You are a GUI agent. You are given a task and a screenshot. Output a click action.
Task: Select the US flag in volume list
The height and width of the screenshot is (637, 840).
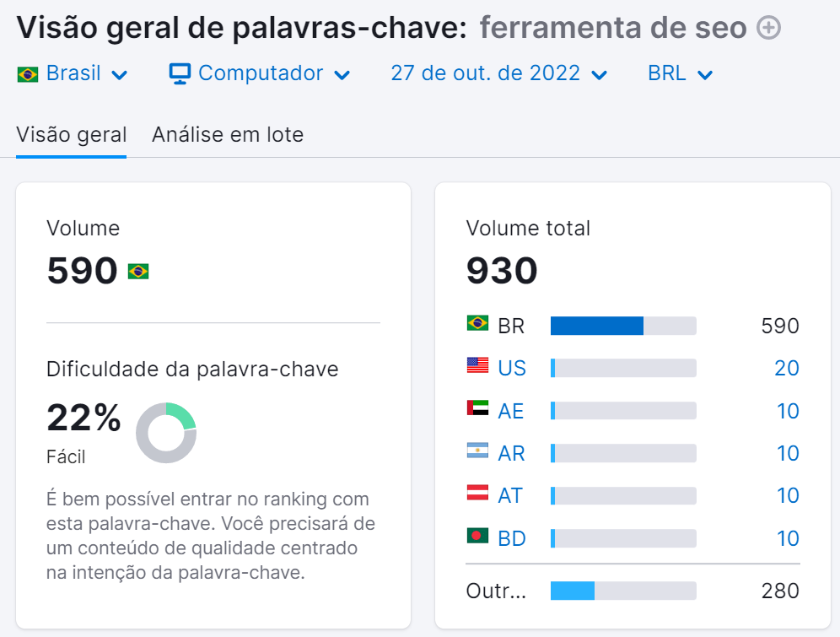click(x=477, y=367)
